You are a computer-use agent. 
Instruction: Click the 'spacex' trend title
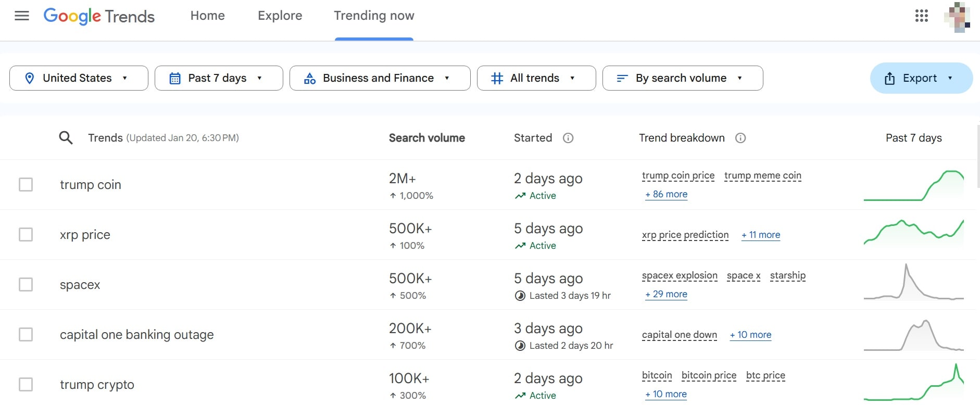[80, 285]
